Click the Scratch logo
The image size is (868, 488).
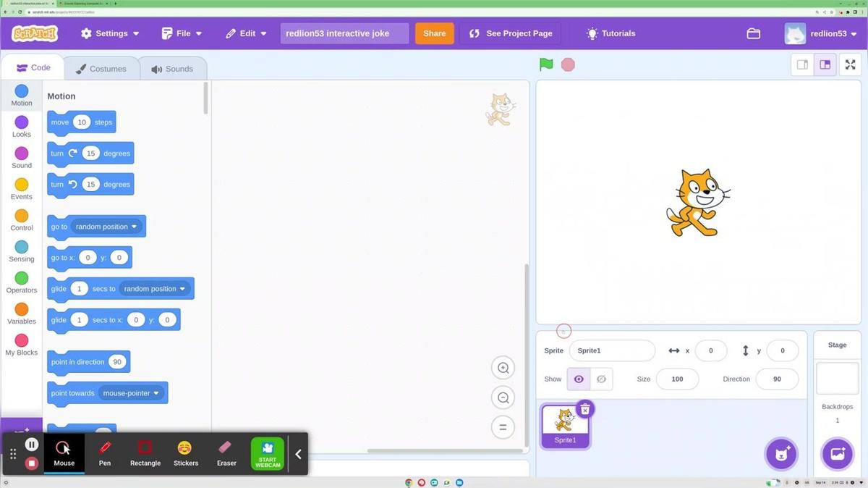[x=35, y=33]
